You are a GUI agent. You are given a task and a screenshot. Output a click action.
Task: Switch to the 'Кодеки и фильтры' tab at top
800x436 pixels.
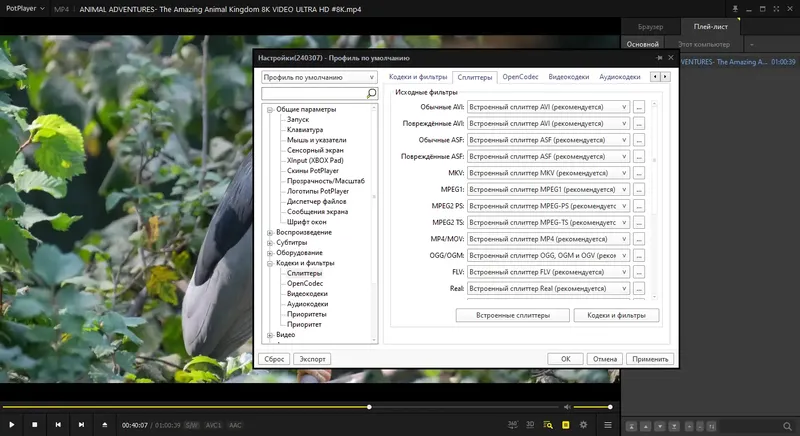[418, 76]
